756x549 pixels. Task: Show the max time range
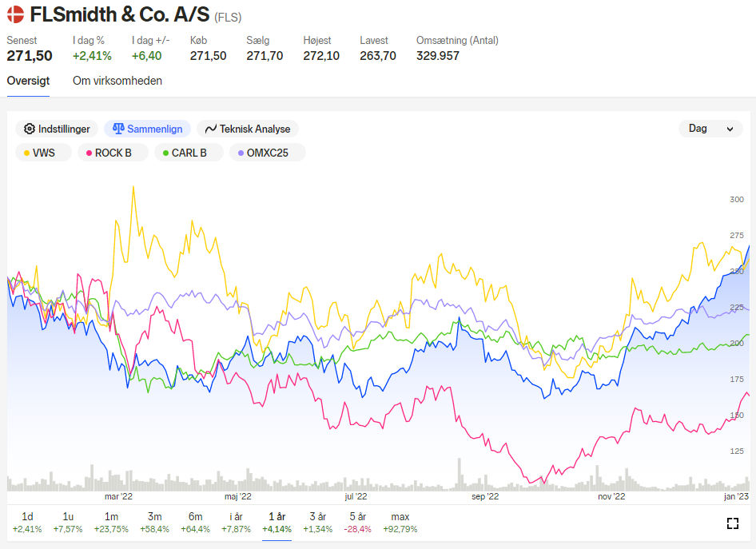(x=400, y=523)
